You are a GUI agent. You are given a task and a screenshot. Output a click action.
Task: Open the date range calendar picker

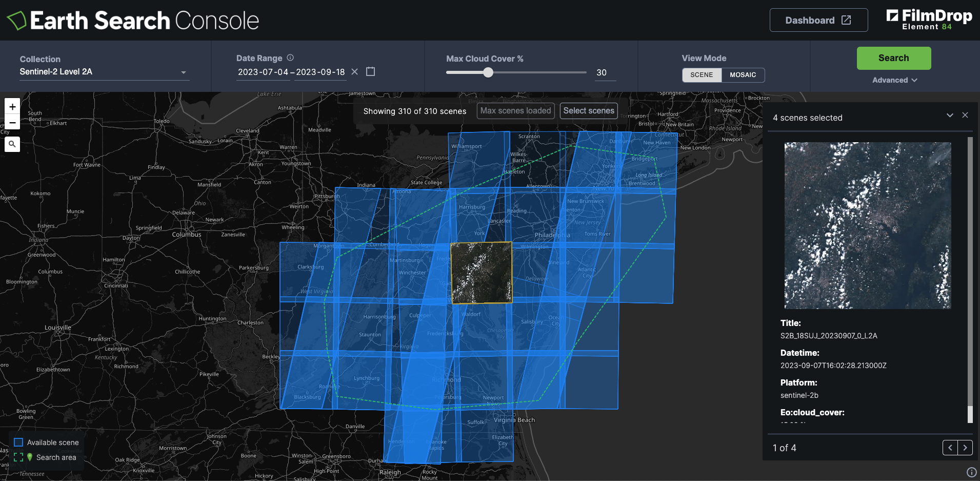pos(370,72)
